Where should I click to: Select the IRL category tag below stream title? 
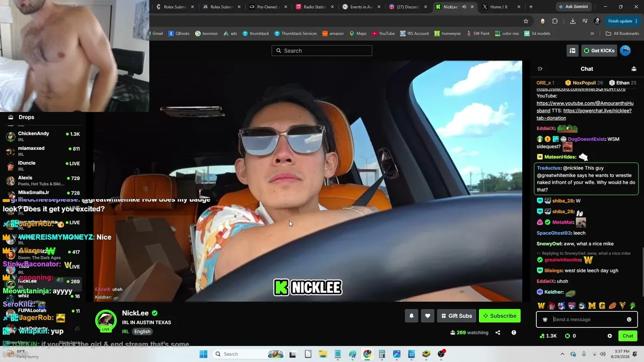coord(125,331)
